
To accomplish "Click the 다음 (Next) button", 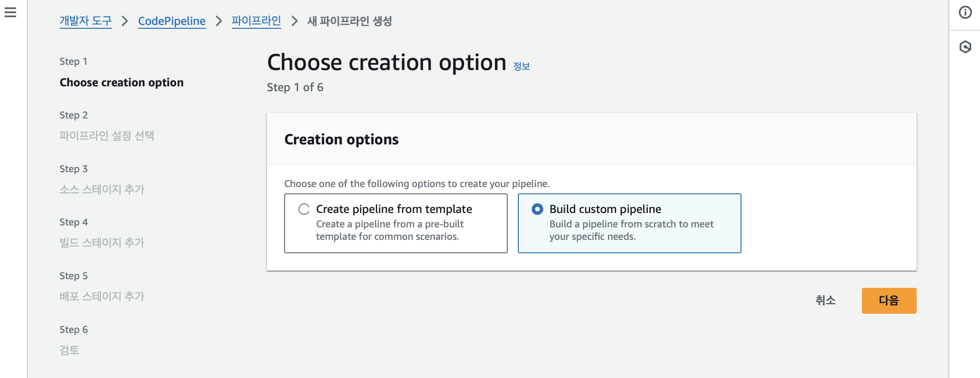I will point(889,301).
